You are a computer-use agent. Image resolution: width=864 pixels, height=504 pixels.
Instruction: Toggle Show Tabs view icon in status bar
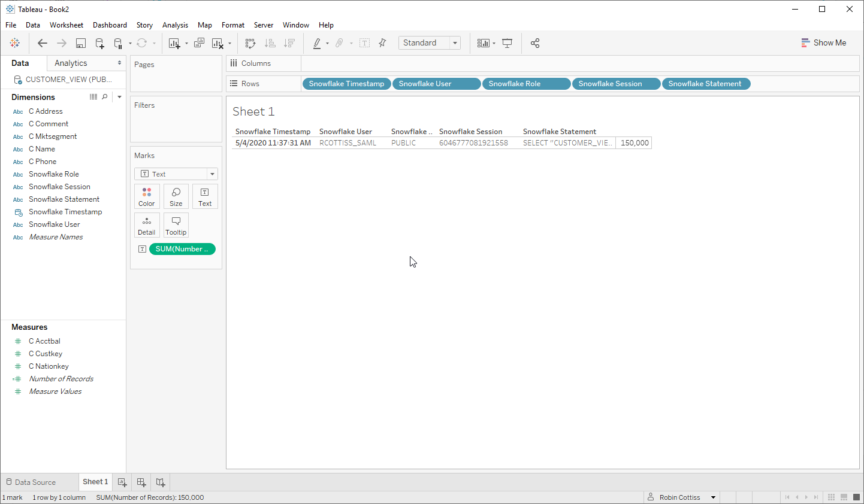[x=856, y=497]
